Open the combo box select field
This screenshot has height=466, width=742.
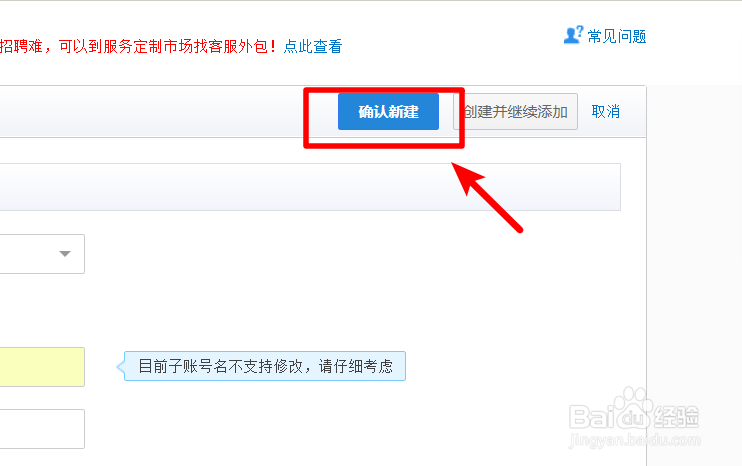point(42,254)
